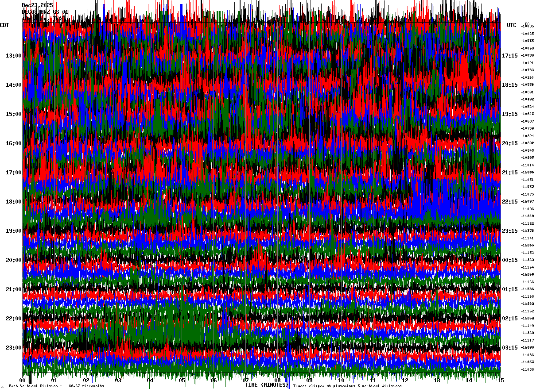
Task: Click the 22:15 UTC time label
Action: click(x=510, y=202)
